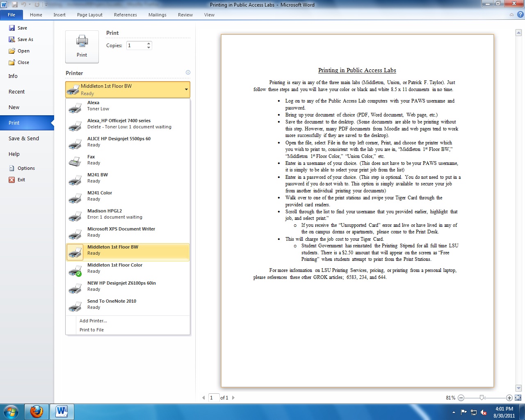Click the printer properties info icon
Screen dimensions: 525x420
tap(188, 73)
